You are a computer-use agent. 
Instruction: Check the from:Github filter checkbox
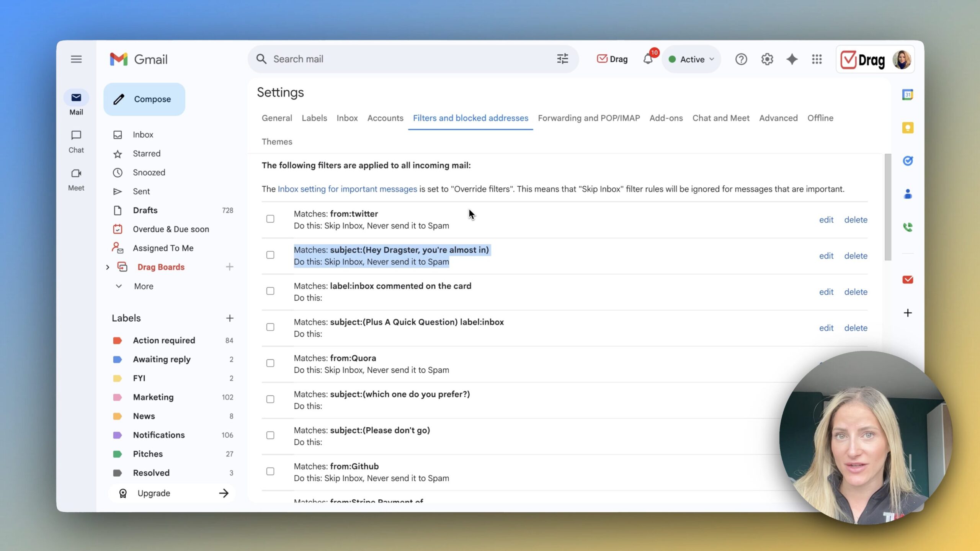[270, 471]
